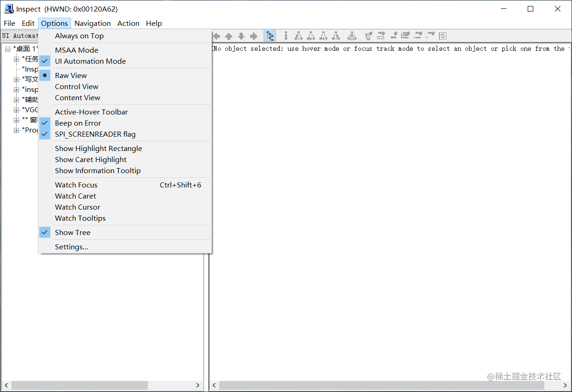Click the right navigation arrow icon
572x392 pixels.
coord(253,36)
